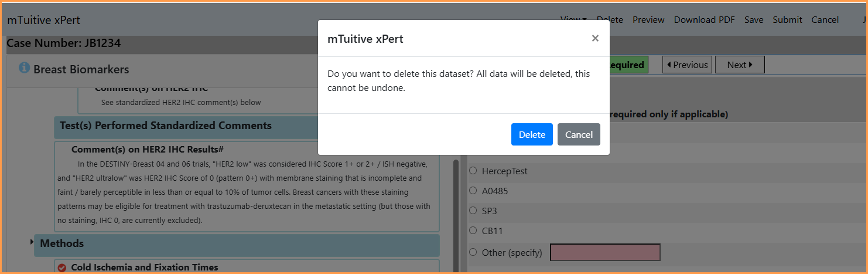Image resolution: width=868 pixels, height=274 pixels.
Task: Choose the Other (specify) radio option
Action: tap(473, 252)
